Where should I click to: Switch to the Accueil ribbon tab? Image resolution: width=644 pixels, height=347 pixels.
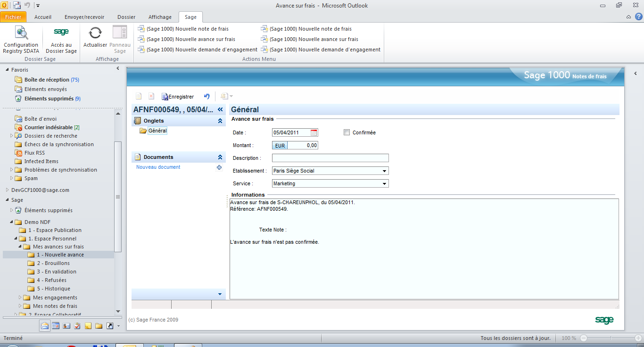(x=43, y=17)
